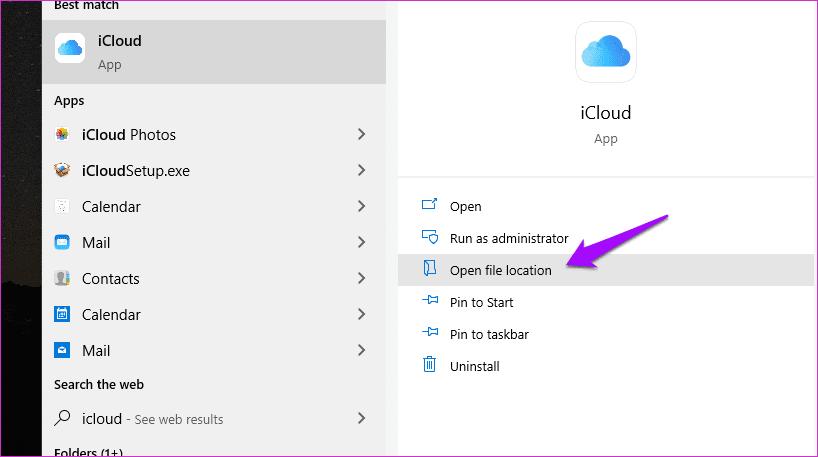Open the iCloud Photos result
This screenshot has height=457, width=818.
click(x=214, y=135)
